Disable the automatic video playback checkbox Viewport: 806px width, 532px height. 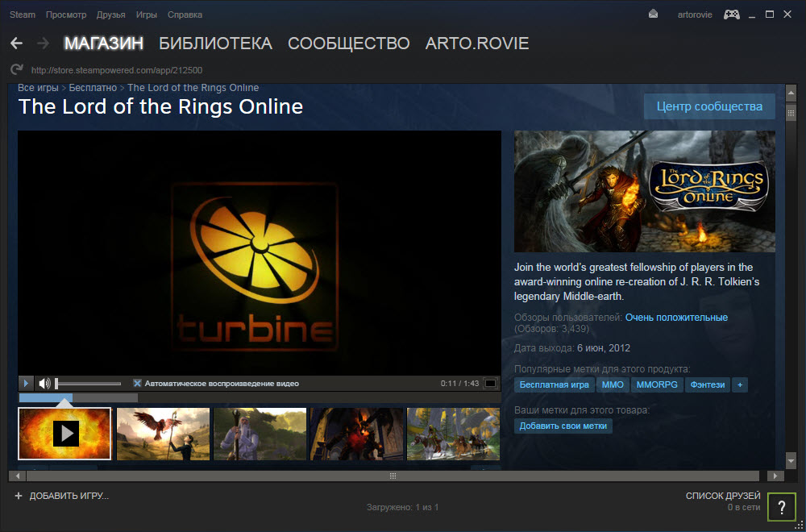pyautogui.click(x=137, y=384)
